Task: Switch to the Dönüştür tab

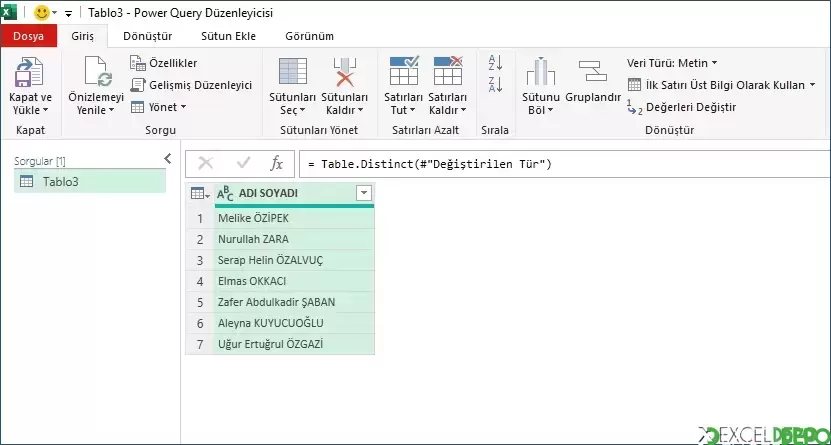Action: coord(148,37)
